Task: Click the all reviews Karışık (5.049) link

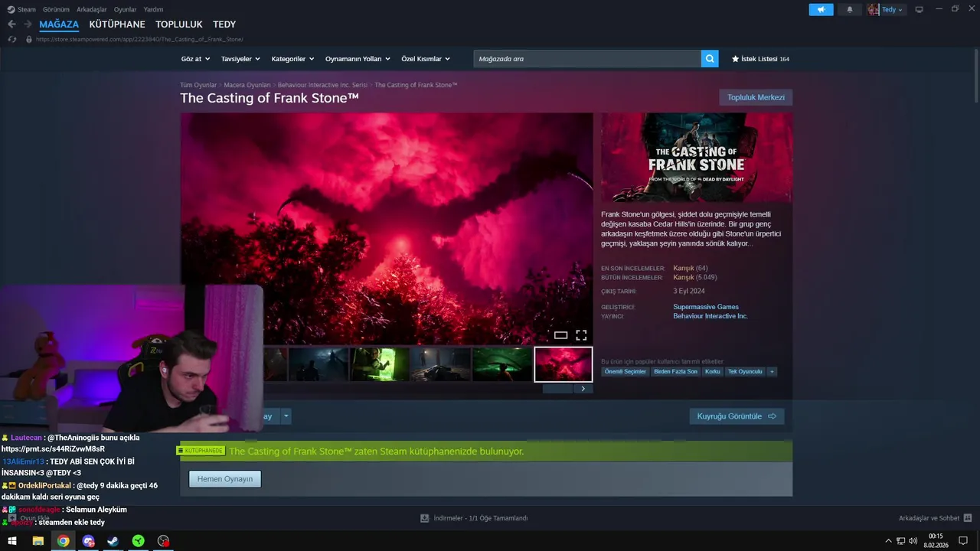Action: tap(694, 277)
